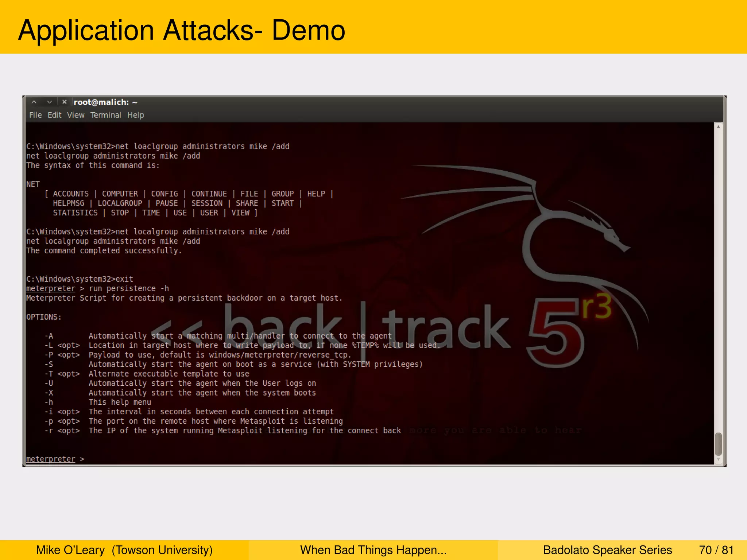Open the Terminal menu
Viewport: 747px width, 560px height.
(x=106, y=115)
